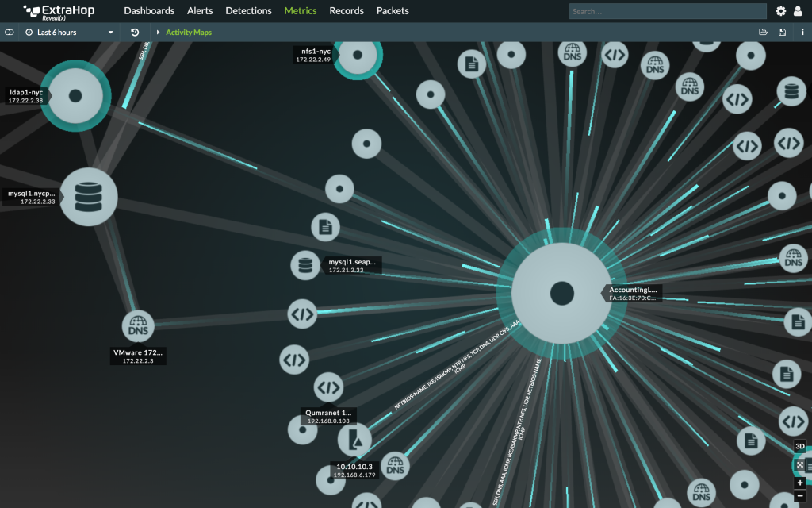The width and height of the screenshot is (812, 508).
Task: Select the VMware 172.22.2.3 DNS node
Action: pyautogui.click(x=138, y=326)
